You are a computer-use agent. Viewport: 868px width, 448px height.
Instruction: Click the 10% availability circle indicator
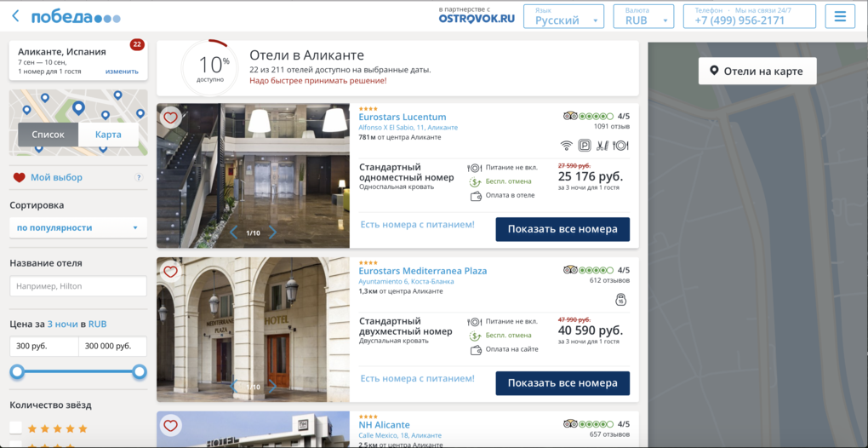point(210,67)
